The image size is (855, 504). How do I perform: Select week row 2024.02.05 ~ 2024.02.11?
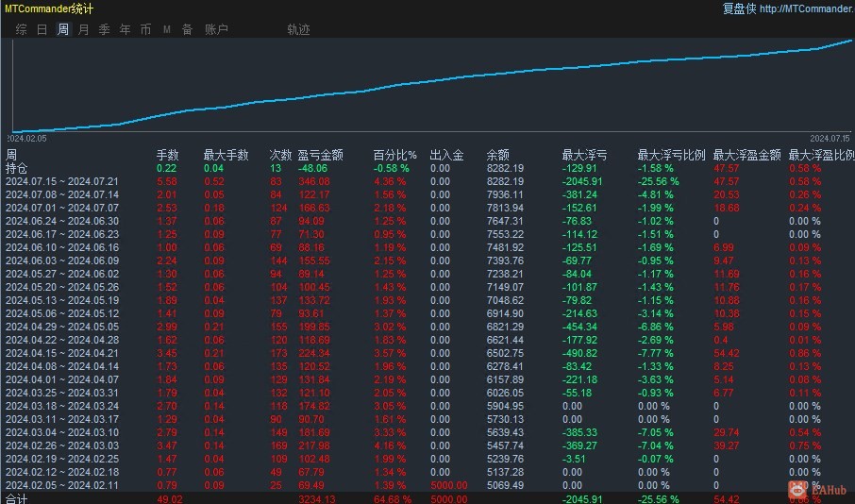click(x=427, y=485)
